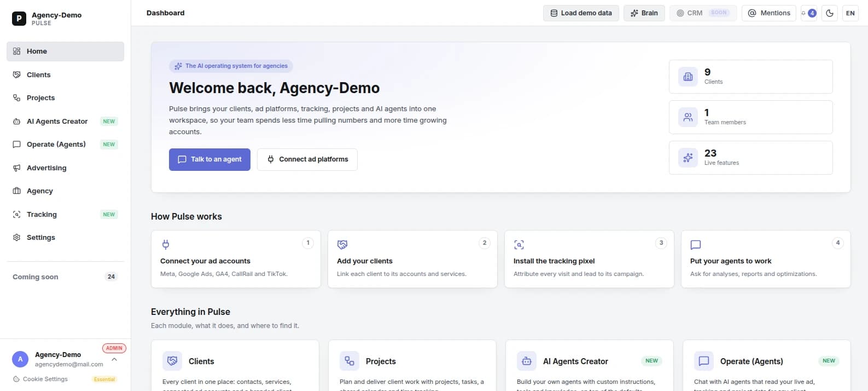Toggle dark mode with the moon icon
Screen dimensions: 868x391
tap(830, 13)
